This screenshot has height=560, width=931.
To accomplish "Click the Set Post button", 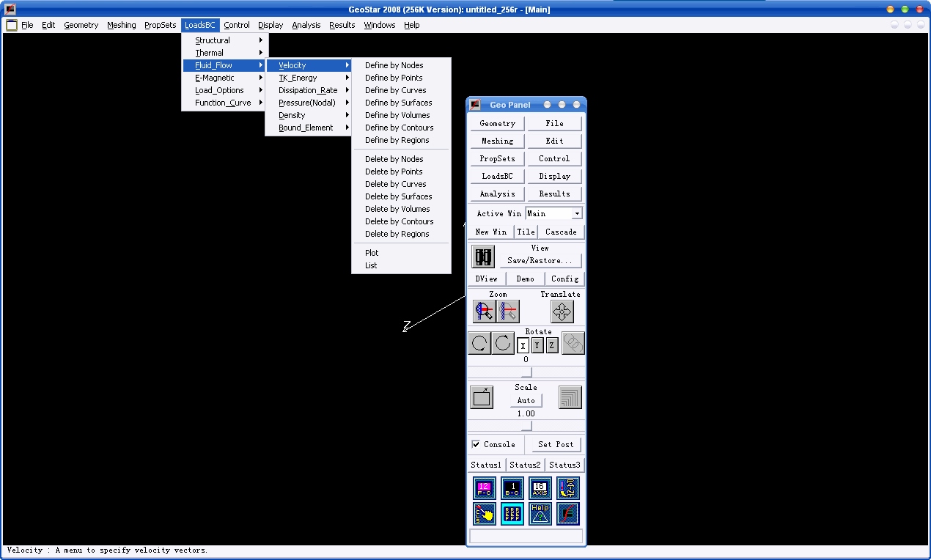I will tap(556, 444).
